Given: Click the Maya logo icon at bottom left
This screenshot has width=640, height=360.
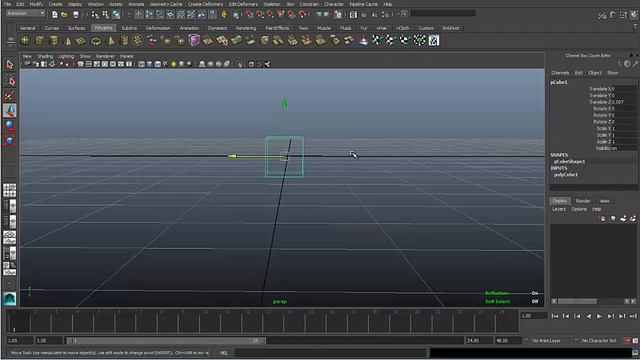Looking at the screenshot, I should (x=9, y=299).
